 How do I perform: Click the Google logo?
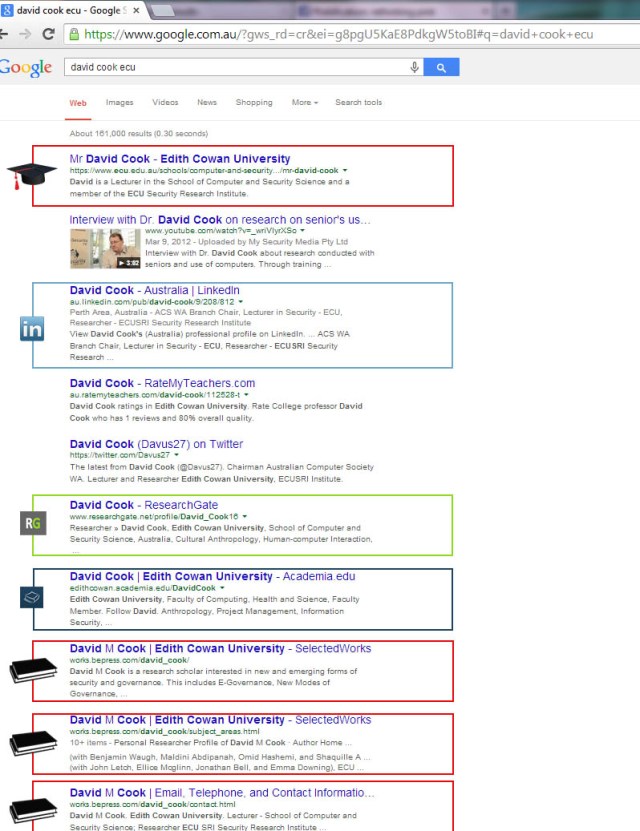pyautogui.click(x=25, y=68)
